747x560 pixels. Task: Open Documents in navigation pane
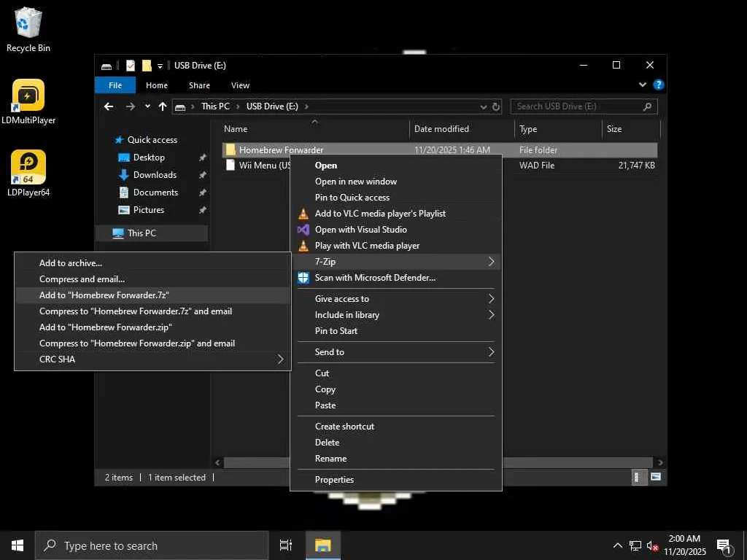tap(155, 192)
